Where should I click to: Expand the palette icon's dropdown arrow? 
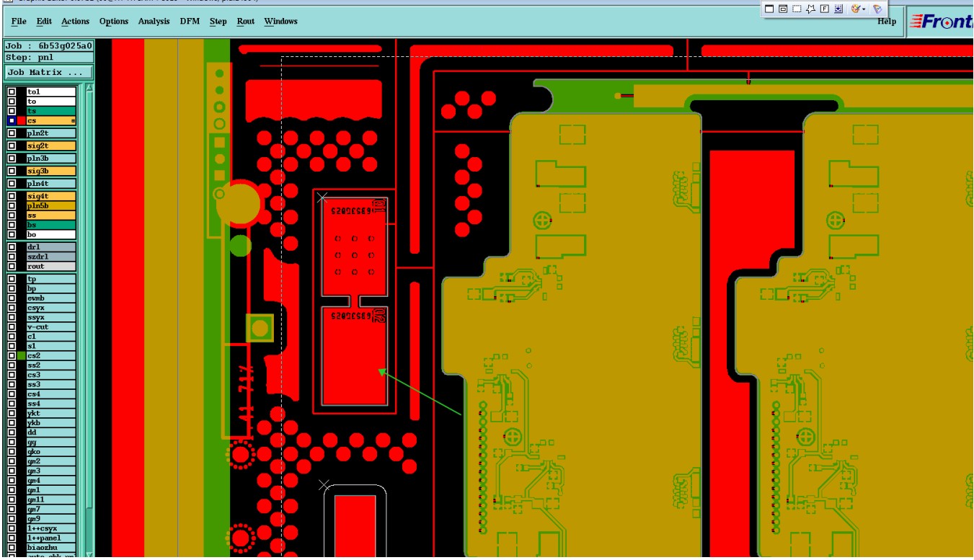coord(864,9)
